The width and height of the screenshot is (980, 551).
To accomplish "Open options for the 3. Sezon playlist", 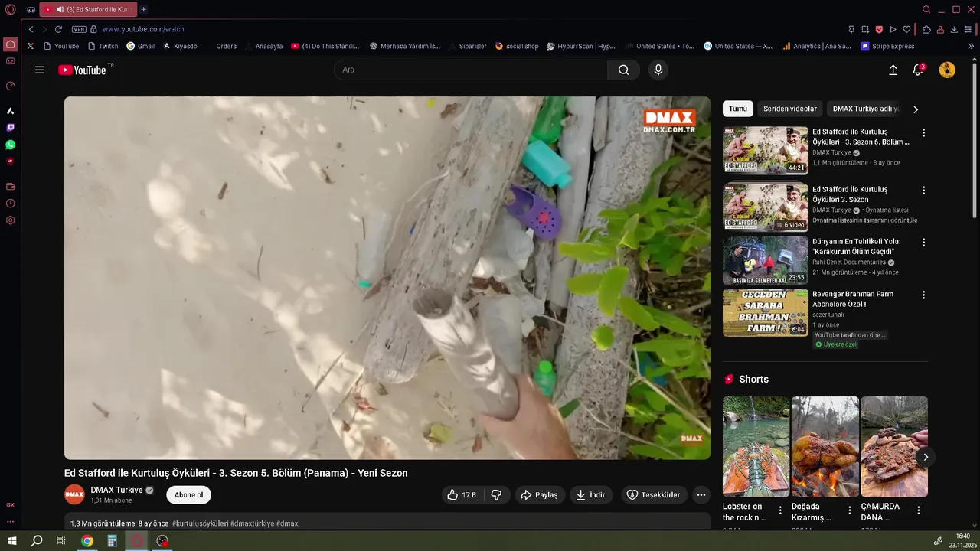I will [x=923, y=190].
